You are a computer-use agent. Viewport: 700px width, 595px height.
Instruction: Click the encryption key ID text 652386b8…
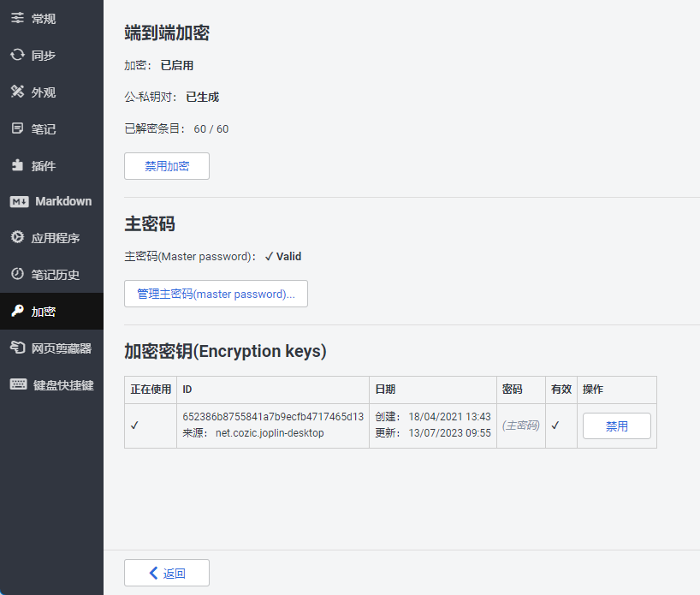coord(273,416)
